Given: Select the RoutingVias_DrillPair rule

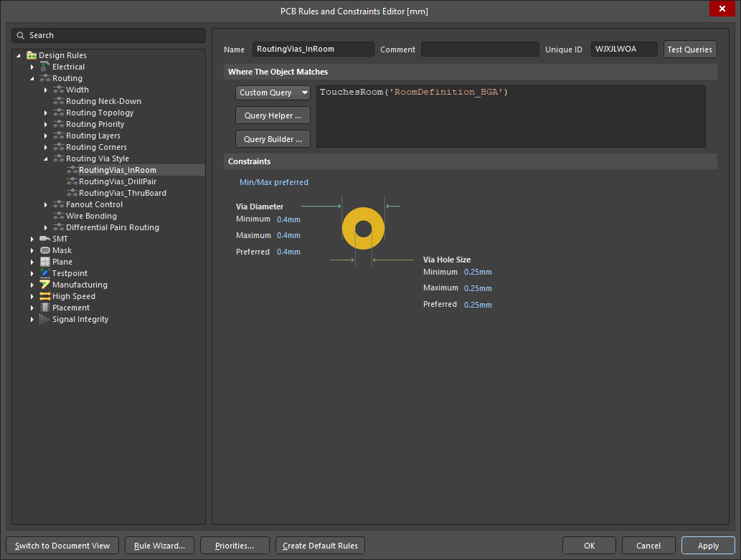Looking at the screenshot, I should tap(118, 181).
